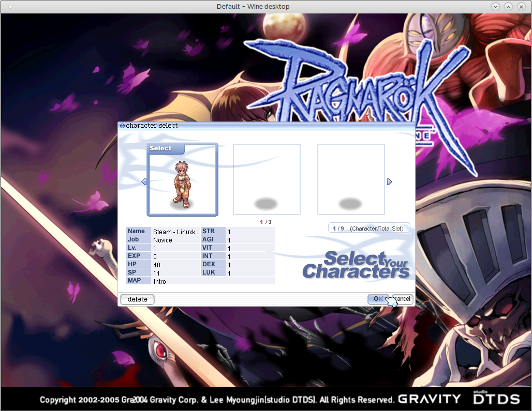This screenshot has height=411, width=532.
Task: Click the OK button
Action: (x=378, y=299)
